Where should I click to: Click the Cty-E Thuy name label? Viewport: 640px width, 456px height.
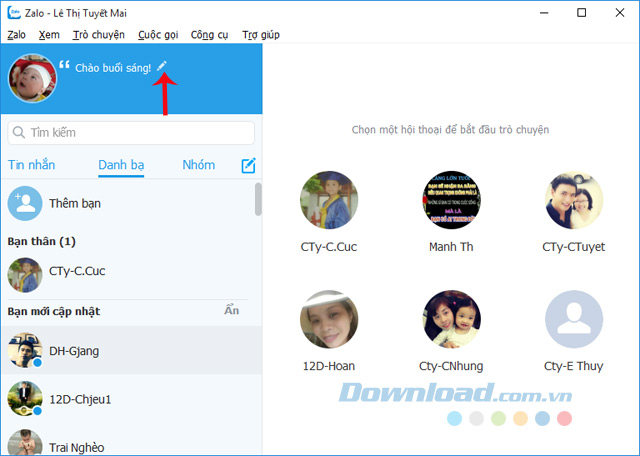[x=573, y=366]
